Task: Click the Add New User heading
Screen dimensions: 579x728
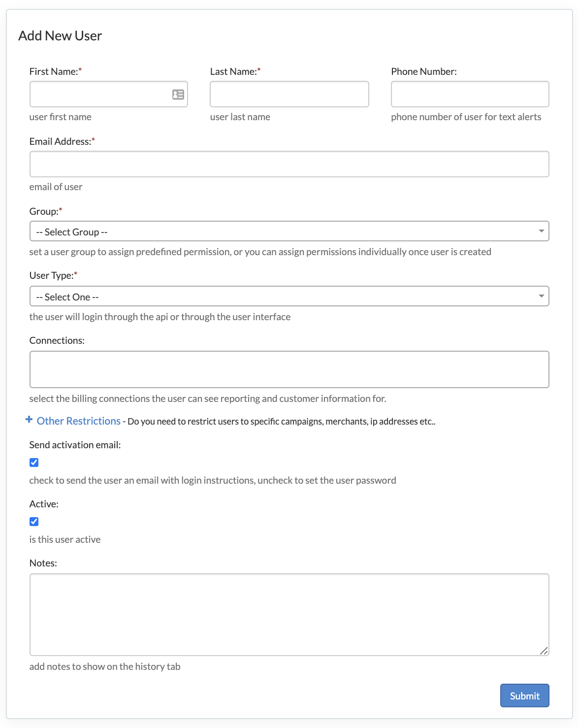Action: tap(60, 36)
